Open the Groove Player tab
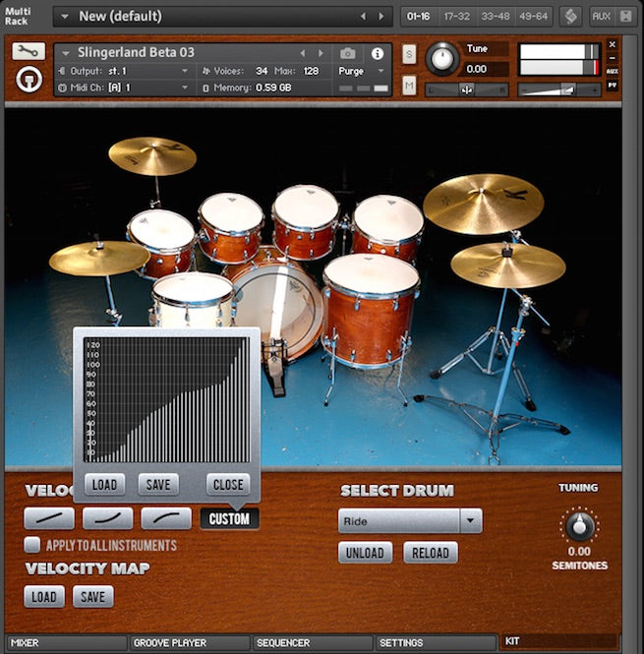The width and height of the screenshot is (644, 654). click(x=189, y=642)
